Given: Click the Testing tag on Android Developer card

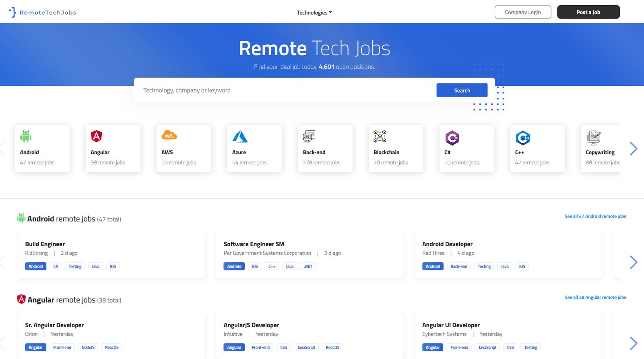Looking at the screenshot, I should click(484, 266).
